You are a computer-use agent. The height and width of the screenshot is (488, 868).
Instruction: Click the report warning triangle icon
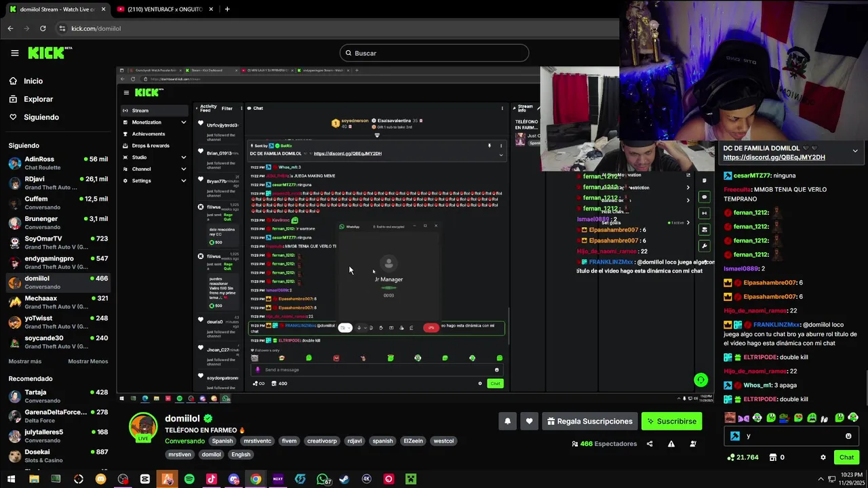pos(671,444)
